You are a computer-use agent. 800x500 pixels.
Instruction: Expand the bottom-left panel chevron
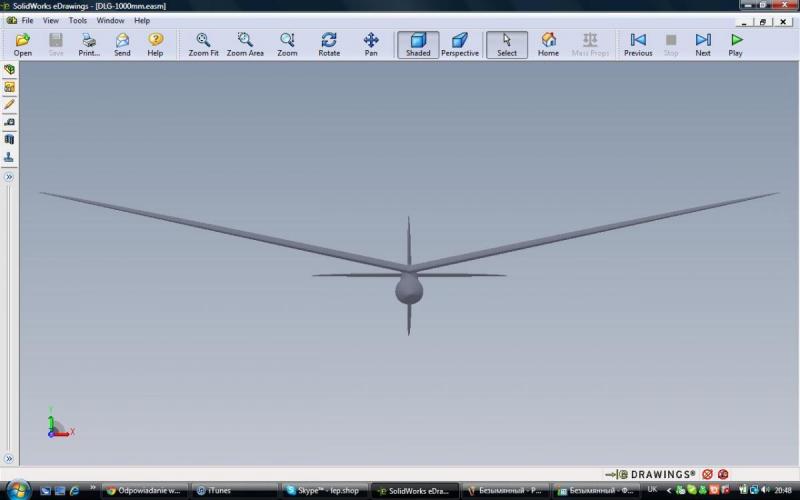pyautogui.click(x=9, y=459)
